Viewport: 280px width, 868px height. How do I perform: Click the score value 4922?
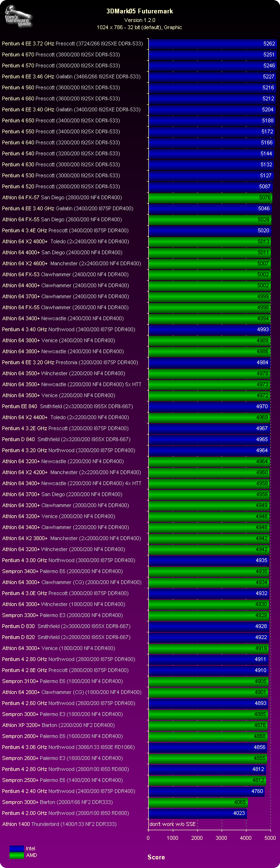pos(261,637)
